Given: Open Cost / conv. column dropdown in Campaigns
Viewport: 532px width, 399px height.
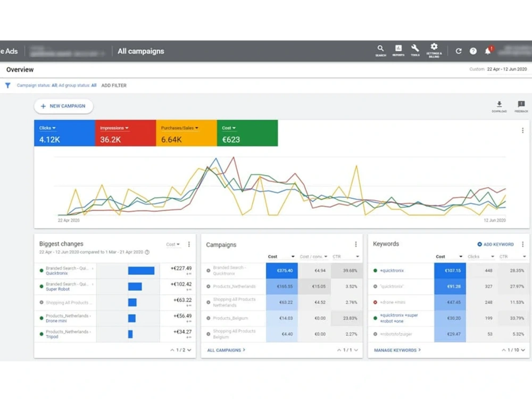Looking at the screenshot, I should point(313,256).
